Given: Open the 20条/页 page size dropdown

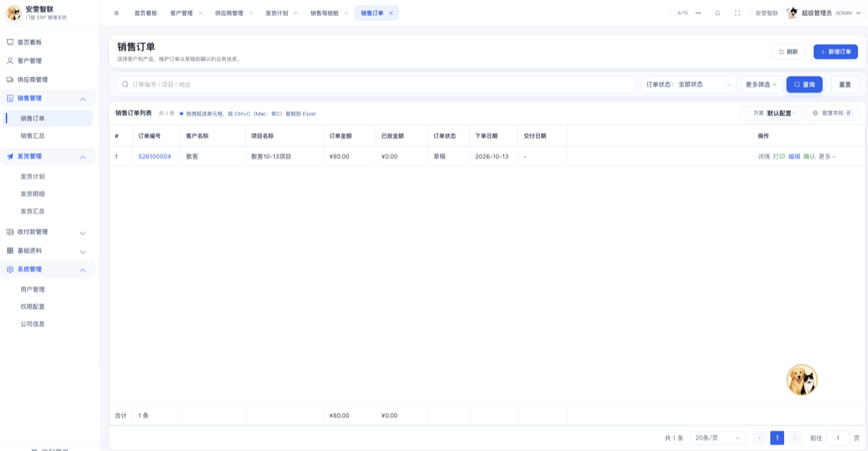Looking at the screenshot, I should click(x=718, y=438).
